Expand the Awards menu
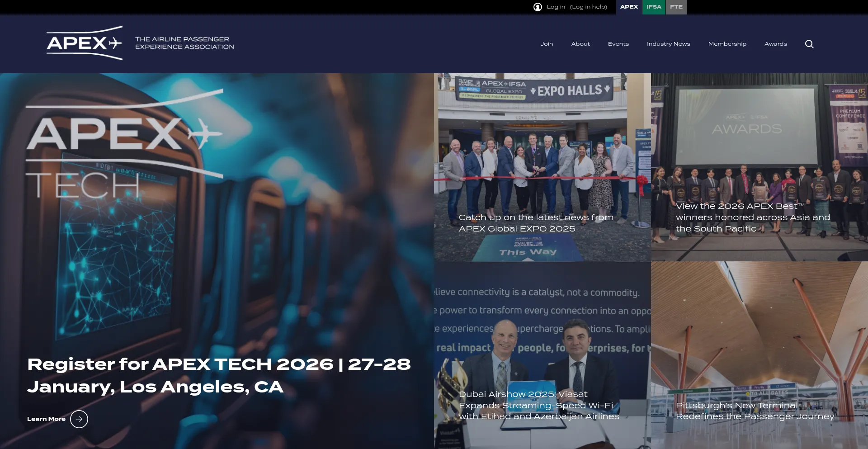Image resolution: width=868 pixels, height=449 pixels. pos(775,44)
